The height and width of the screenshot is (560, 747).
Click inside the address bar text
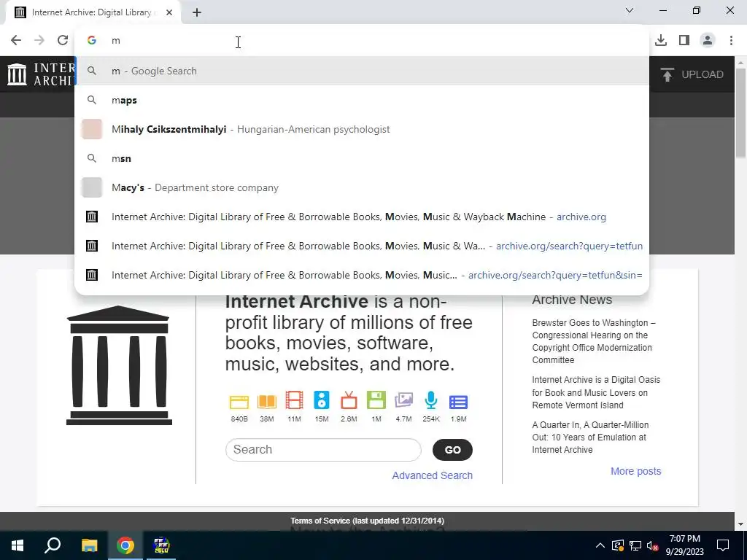pyautogui.click(x=362, y=41)
